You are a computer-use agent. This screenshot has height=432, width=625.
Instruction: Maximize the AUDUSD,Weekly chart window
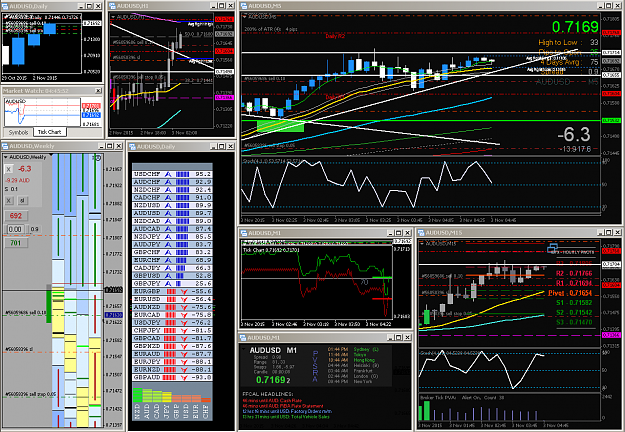(x=110, y=146)
